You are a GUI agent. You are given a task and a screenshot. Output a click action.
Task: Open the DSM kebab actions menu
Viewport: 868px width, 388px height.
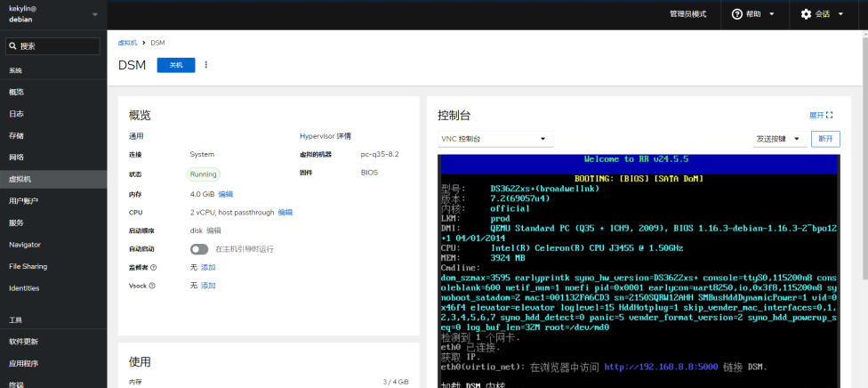click(206, 65)
